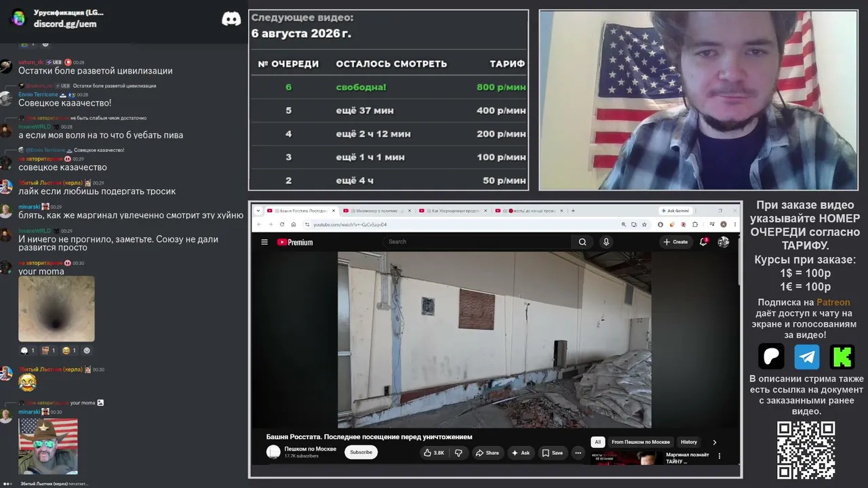Switch to the Как Убермаргинал browser tab
Viewport: 868px width, 488px height.
point(452,211)
